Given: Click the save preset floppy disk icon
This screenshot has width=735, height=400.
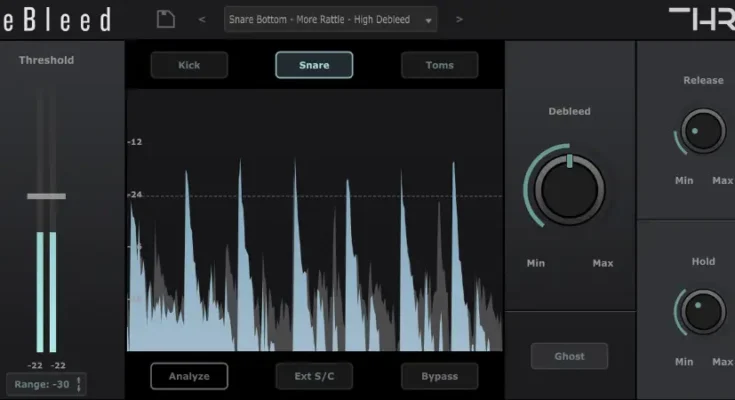Looking at the screenshot, I should pyautogui.click(x=166, y=19).
